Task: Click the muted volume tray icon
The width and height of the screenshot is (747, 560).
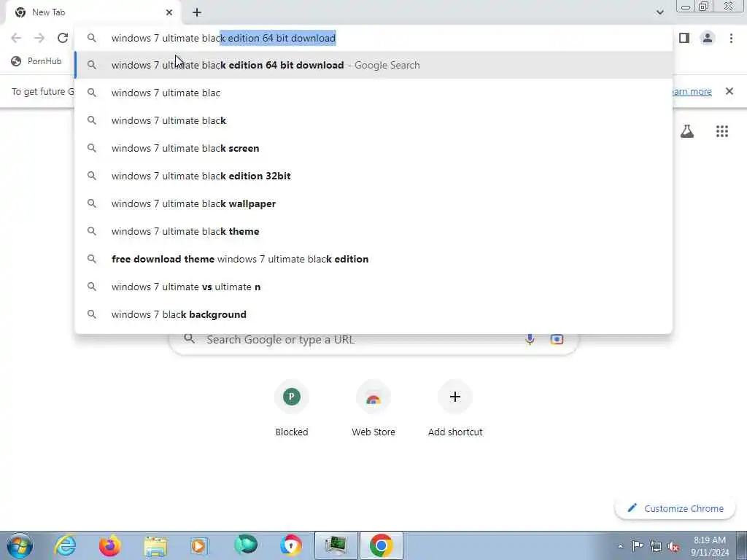Action: click(x=673, y=546)
